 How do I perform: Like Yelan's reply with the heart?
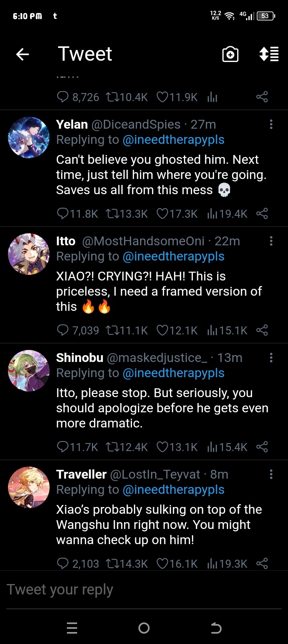tap(162, 214)
